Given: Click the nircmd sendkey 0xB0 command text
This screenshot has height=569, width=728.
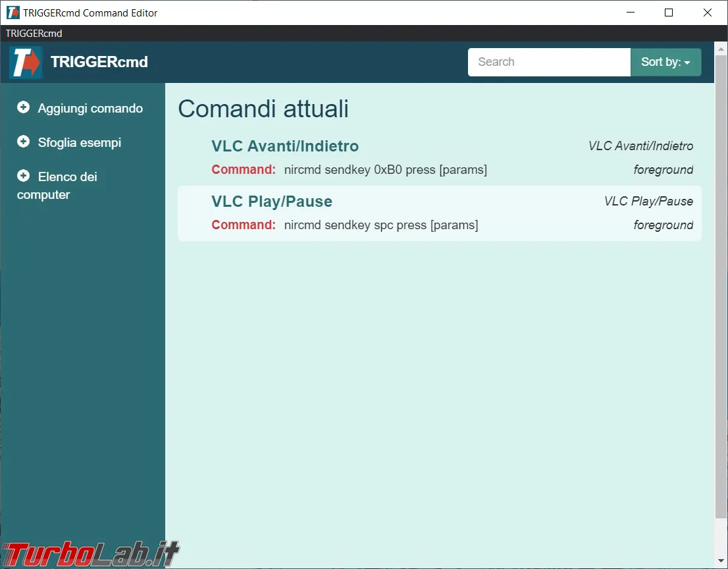Looking at the screenshot, I should click(385, 170).
